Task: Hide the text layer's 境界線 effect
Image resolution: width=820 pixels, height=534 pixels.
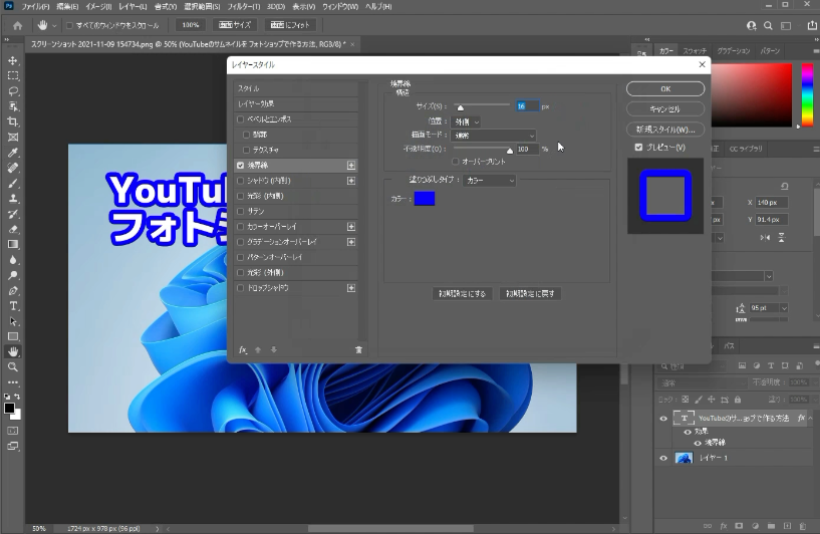Action: (x=697, y=443)
